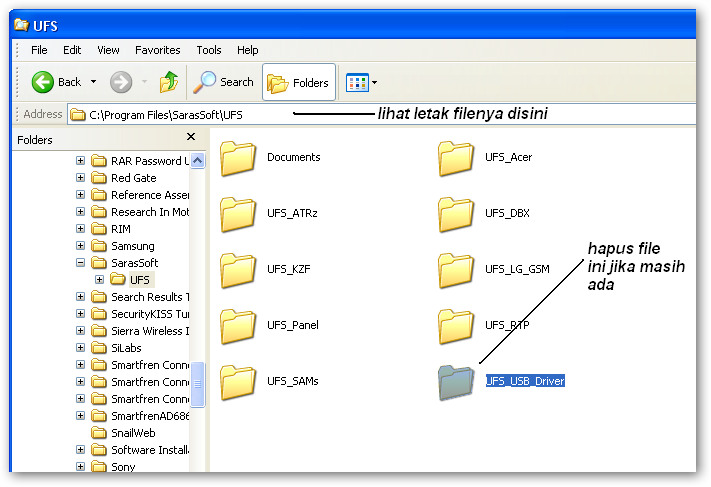The width and height of the screenshot is (711, 487).
Task: Select SnailWeb in folder tree
Action: coord(133,433)
